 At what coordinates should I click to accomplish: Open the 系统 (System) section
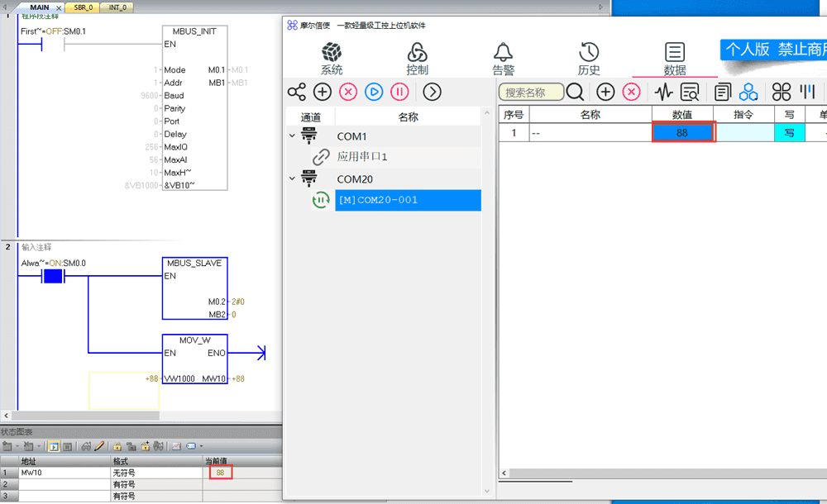tap(332, 59)
